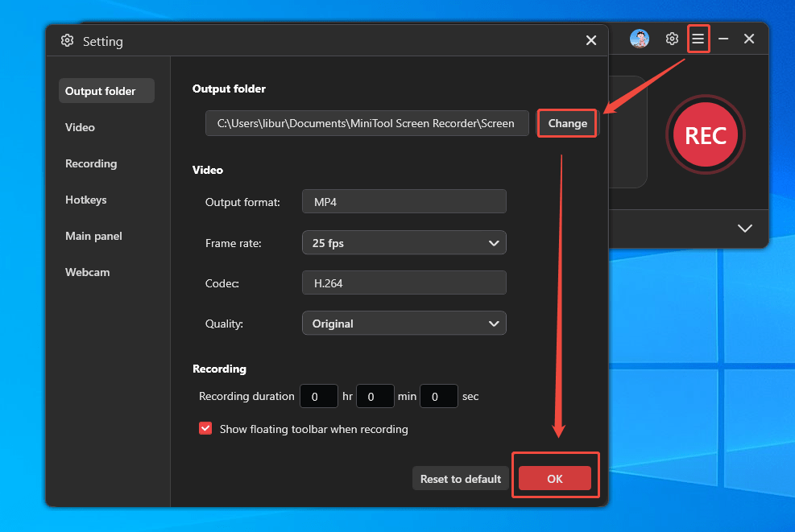Image resolution: width=795 pixels, height=532 pixels.
Task: Open the Recording settings section
Action: pos(91,163)
